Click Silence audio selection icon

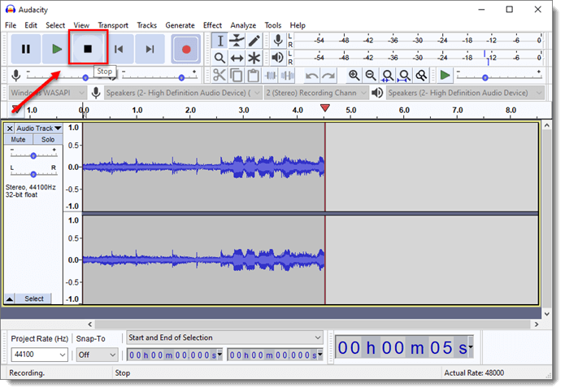[287, 76]
